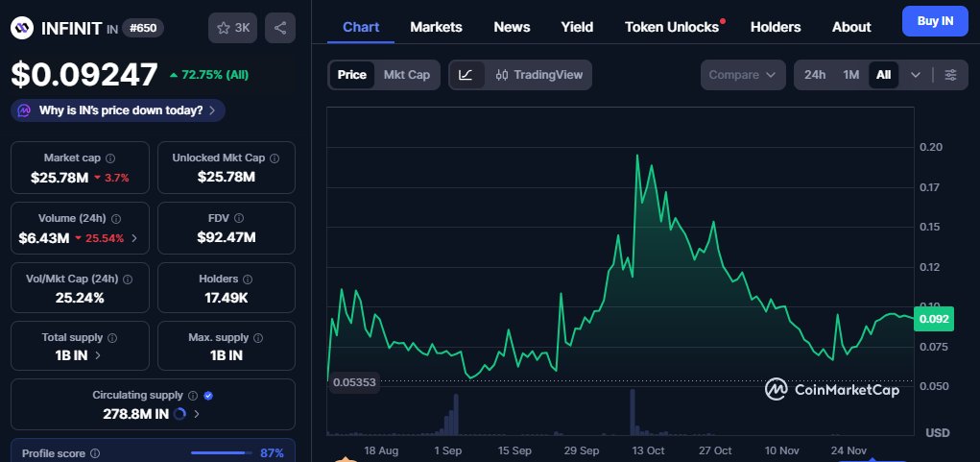Open the Compare dropdown

pyautogui.click(x=743, y=75)
